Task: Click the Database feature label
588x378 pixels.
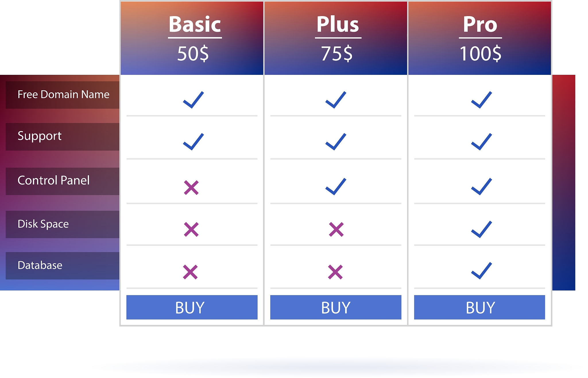Action: point(40,265)
